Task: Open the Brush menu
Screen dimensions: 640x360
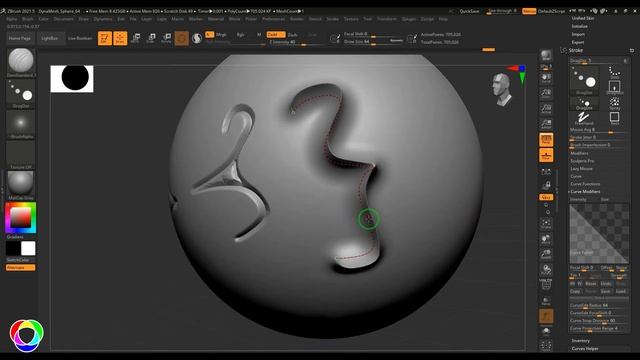Action: coord(28,19)
